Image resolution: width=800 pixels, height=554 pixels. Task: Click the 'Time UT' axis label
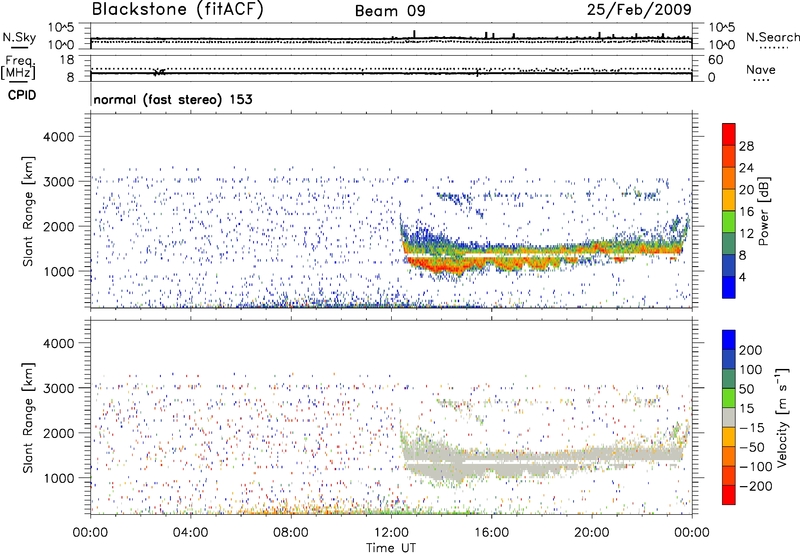tap(391, 547)
